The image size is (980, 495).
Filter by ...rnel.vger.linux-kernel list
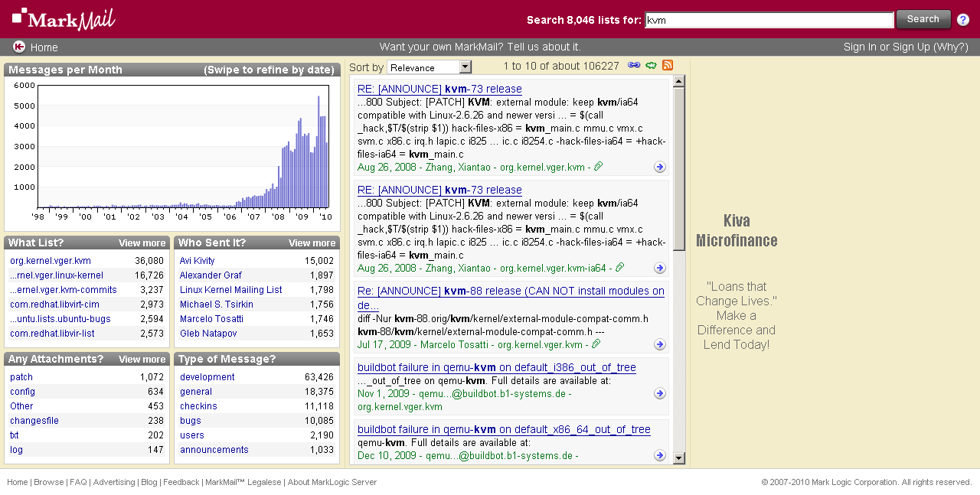57,275
